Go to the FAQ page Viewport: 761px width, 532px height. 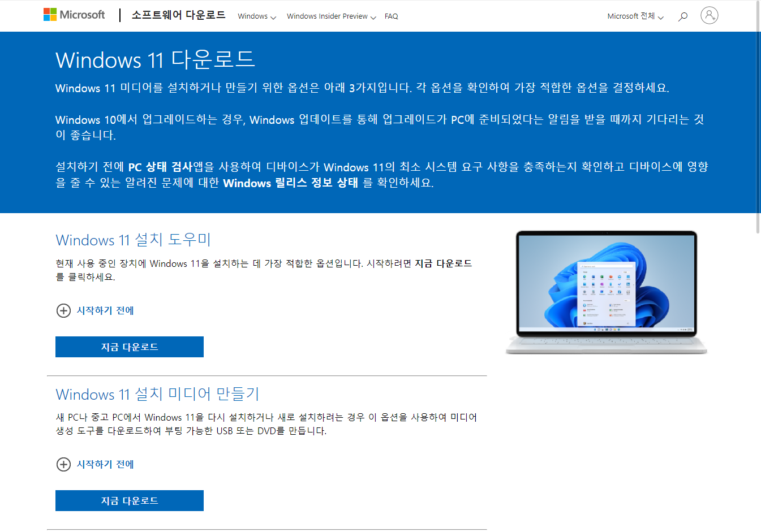tap(391, 16)
